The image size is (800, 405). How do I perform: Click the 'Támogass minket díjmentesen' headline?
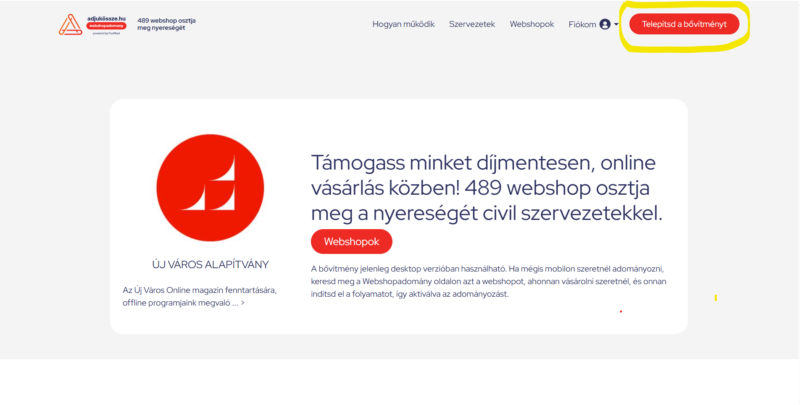click(486, 188)
